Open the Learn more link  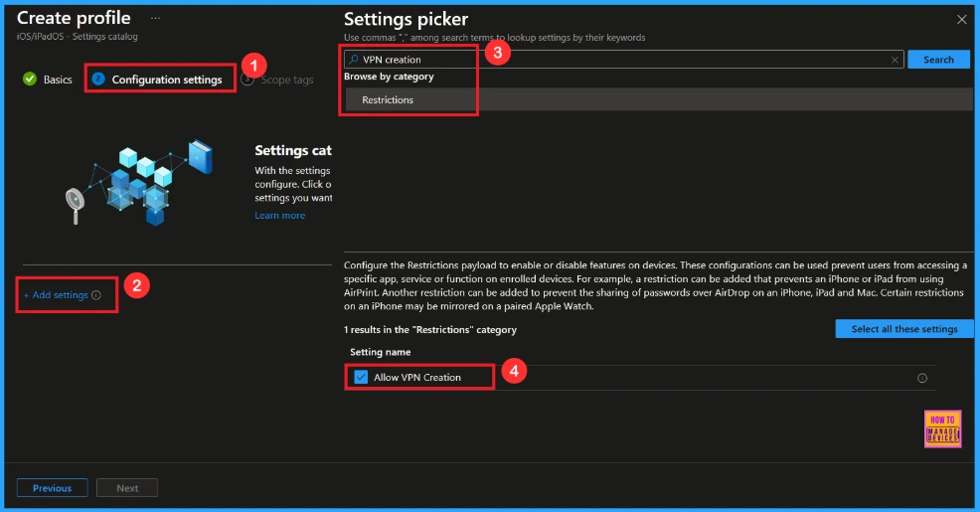279,216
